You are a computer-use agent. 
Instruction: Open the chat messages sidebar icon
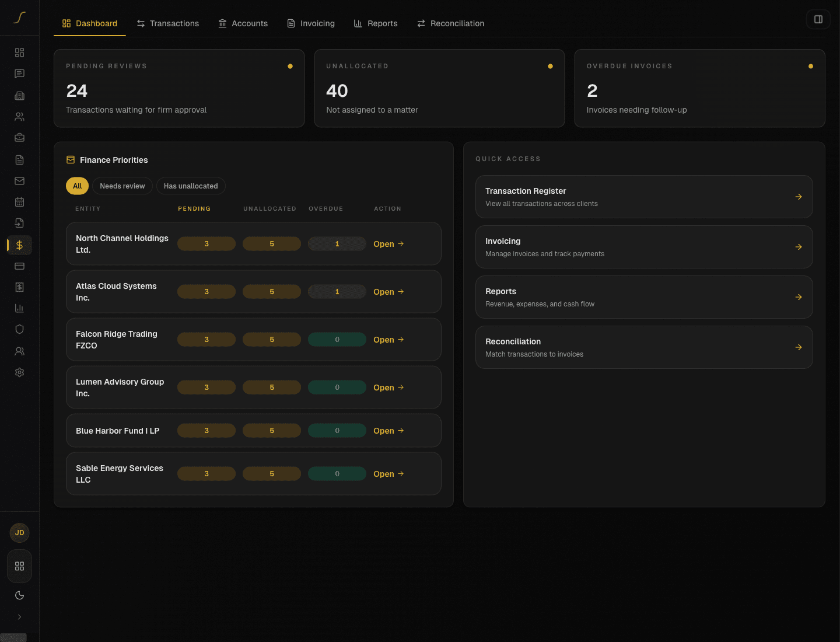pyautogui.click(x=19, y=74)
